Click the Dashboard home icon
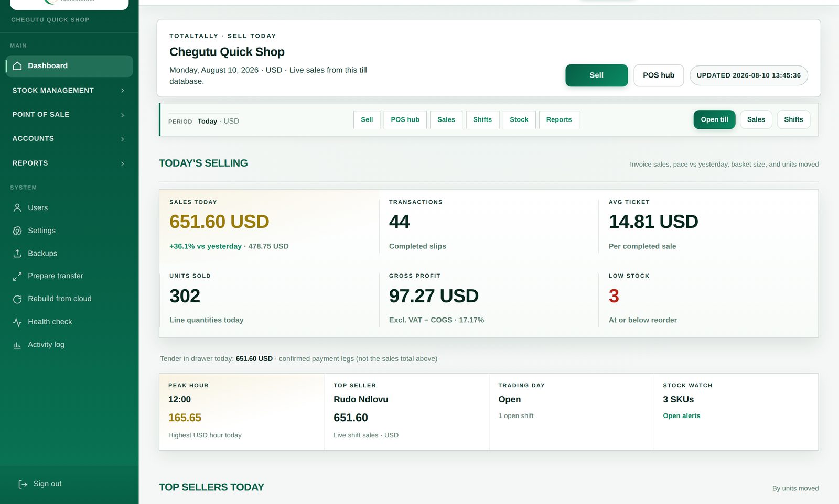Viewport: 839px width, 504px height. 17,66
